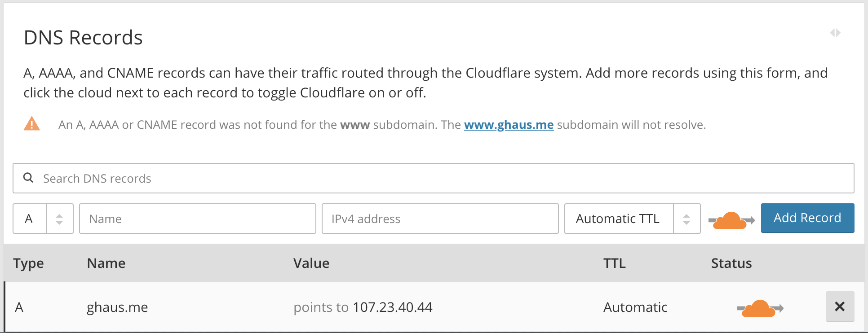Delete the ghaus.me A record

pos(839,307)
